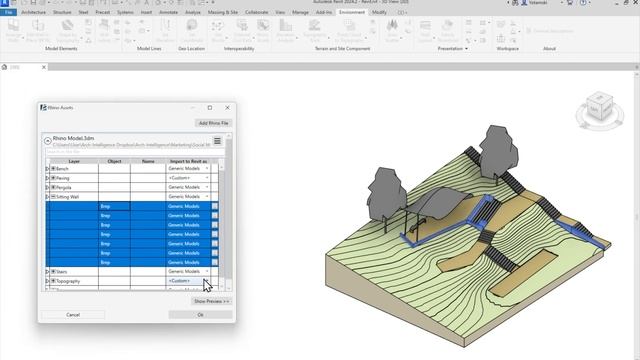This screenshot has height=360, width=640.
Task: Click the home icon on the view tab
Action: coord(4,67)
